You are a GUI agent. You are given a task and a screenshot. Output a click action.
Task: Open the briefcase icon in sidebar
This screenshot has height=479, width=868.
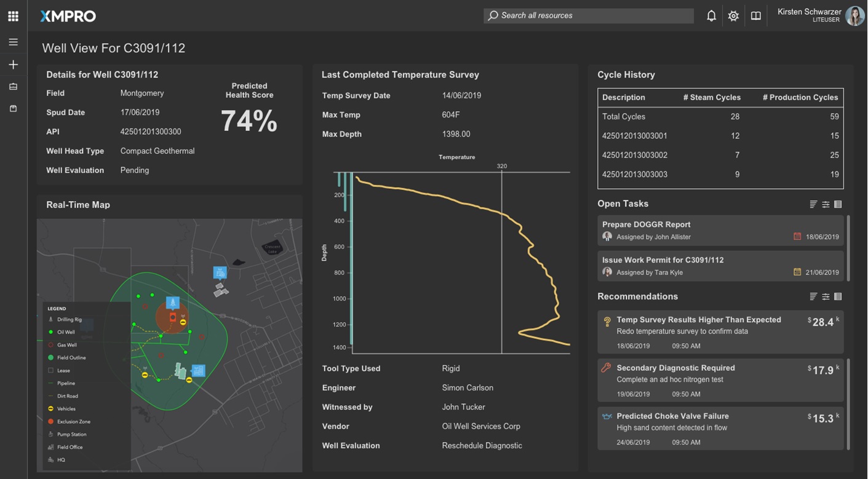coord(13,87)
